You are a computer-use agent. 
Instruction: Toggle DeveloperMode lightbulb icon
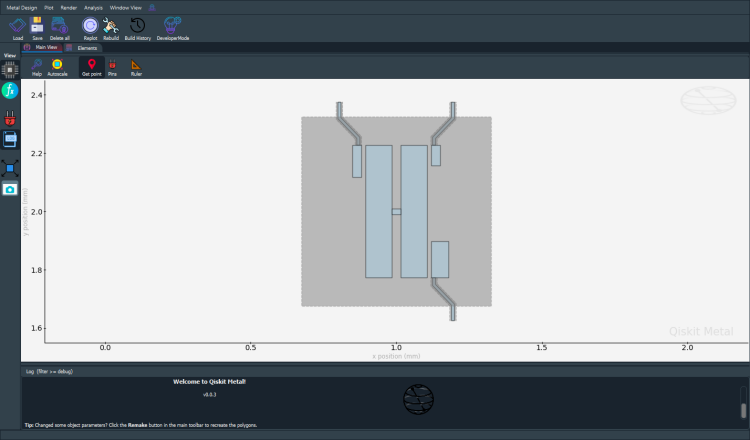coord(173,29)
